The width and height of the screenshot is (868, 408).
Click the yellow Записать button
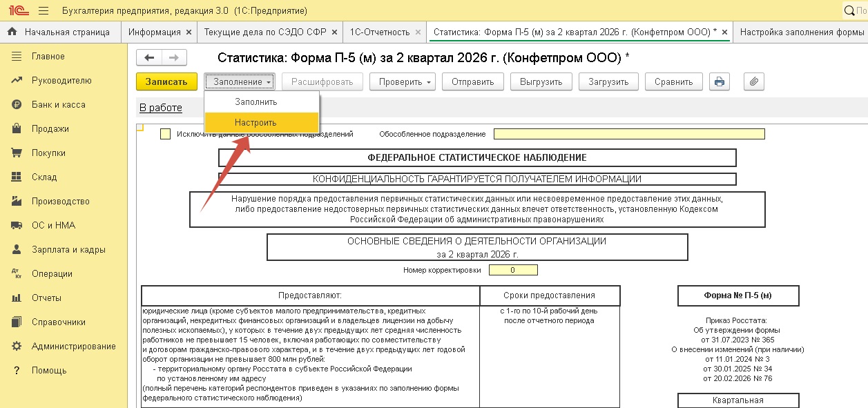[166, 81]
